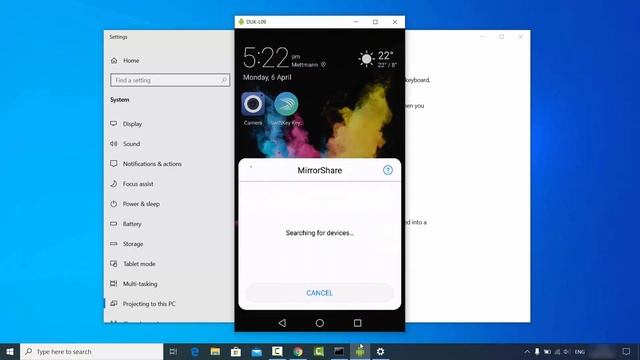Tap the Android back navigation triangle
Image resolution: width=640 pixels, height=360 pixels.
click(x=282, y=323)
